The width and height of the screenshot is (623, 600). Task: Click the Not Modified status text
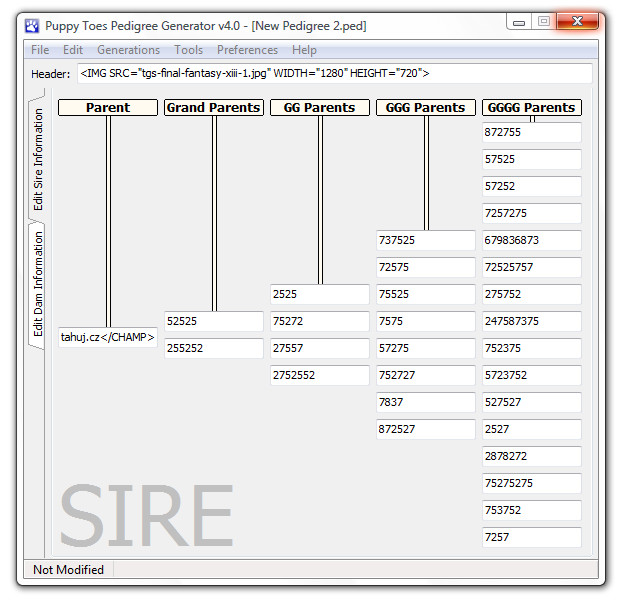(68, 570)
